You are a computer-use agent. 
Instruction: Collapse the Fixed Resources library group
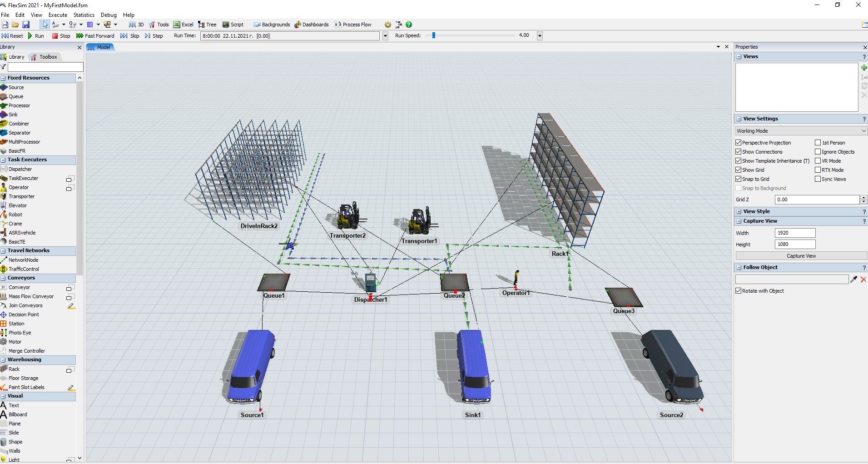(x=3, y=78)
